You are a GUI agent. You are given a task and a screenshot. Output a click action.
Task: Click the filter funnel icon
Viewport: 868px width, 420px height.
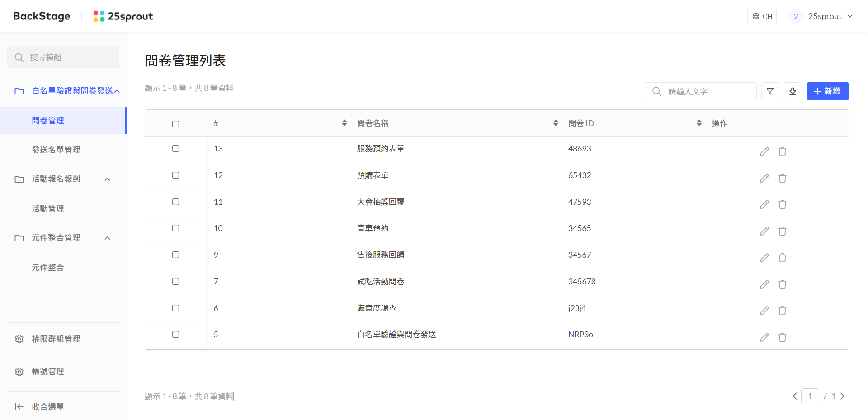(x=770, y=91)
